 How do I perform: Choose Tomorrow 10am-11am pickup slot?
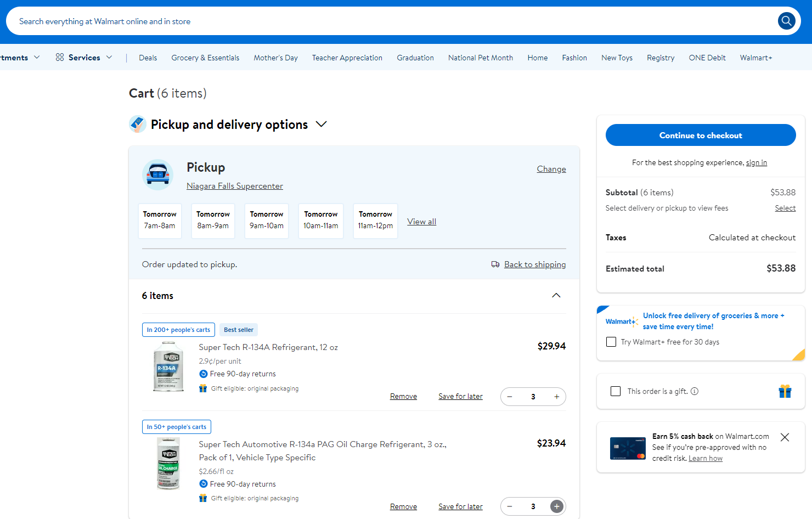[x=321, y=221]
